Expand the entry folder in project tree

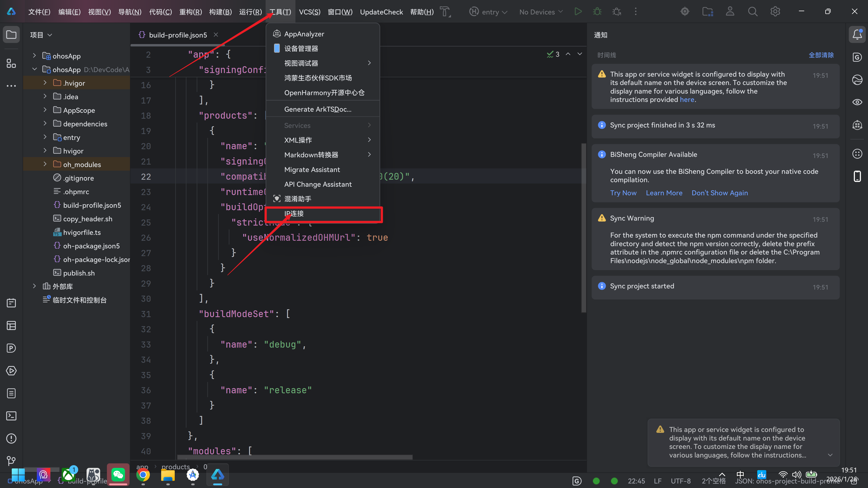pyautogui.click(x=45, y=137)
